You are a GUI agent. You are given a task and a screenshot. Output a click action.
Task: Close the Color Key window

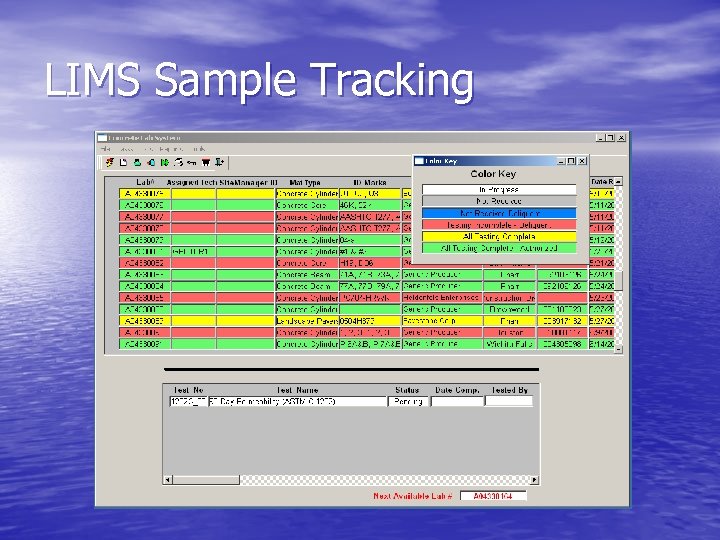point(582,161)
